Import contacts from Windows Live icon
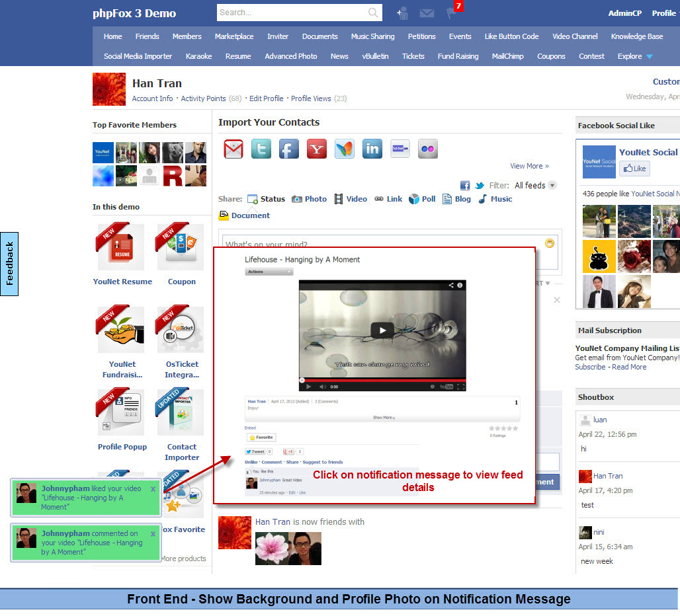 point(345,149)
